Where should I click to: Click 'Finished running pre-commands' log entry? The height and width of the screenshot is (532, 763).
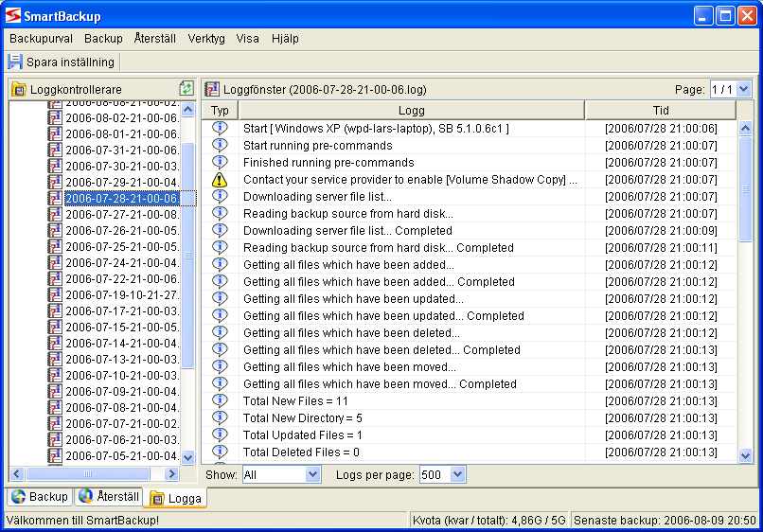(328, 163)
